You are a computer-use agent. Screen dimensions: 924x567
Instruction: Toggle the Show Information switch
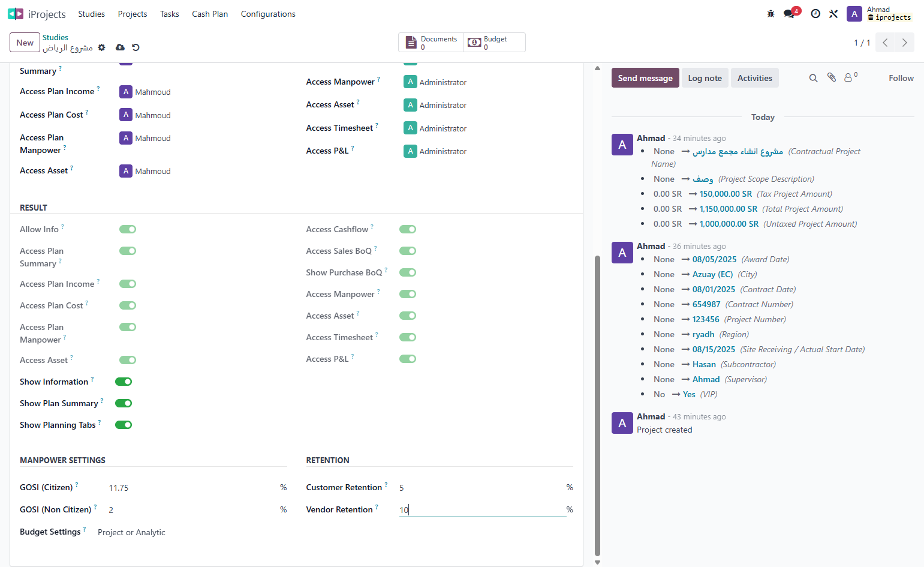click(124, 382)
